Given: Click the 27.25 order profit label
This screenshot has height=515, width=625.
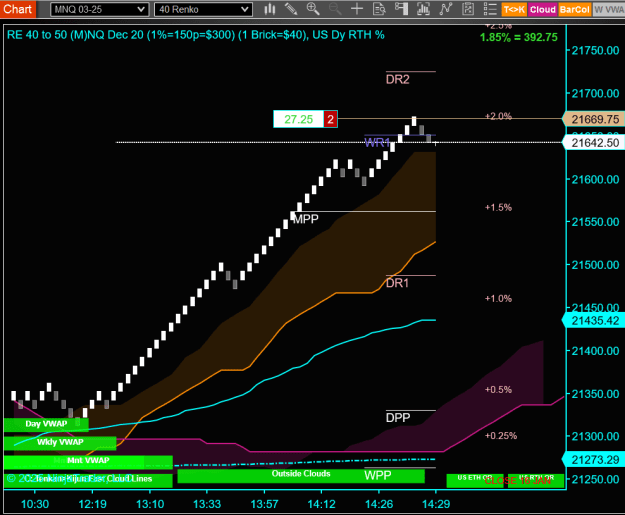Looking at the screenshot, I should pyautogui.click(x=299, y=119).
